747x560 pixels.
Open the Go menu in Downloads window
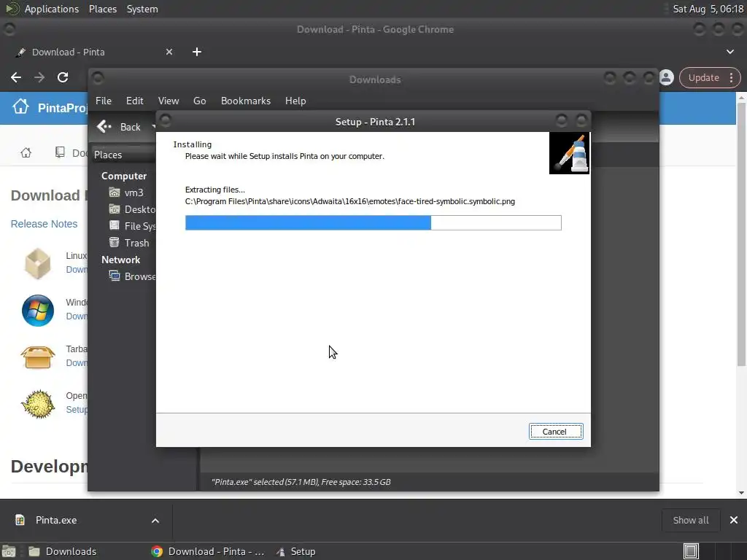(x=199, y=101)
